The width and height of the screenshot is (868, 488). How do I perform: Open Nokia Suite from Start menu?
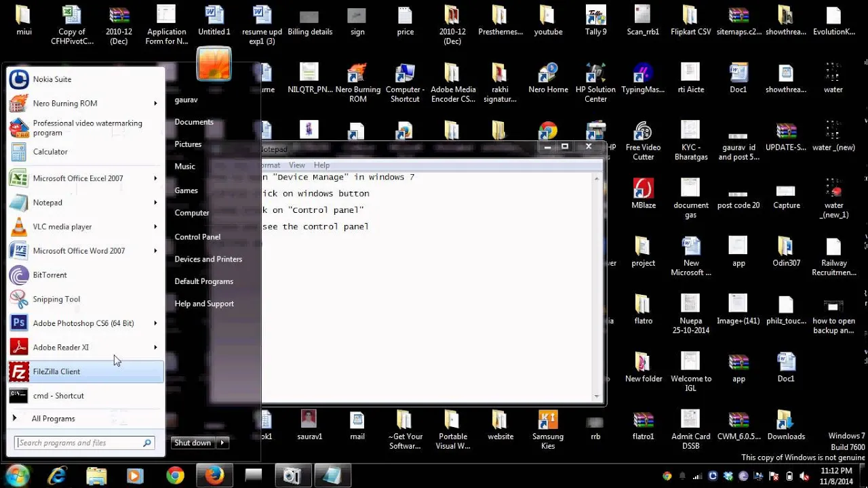[85, 79]
